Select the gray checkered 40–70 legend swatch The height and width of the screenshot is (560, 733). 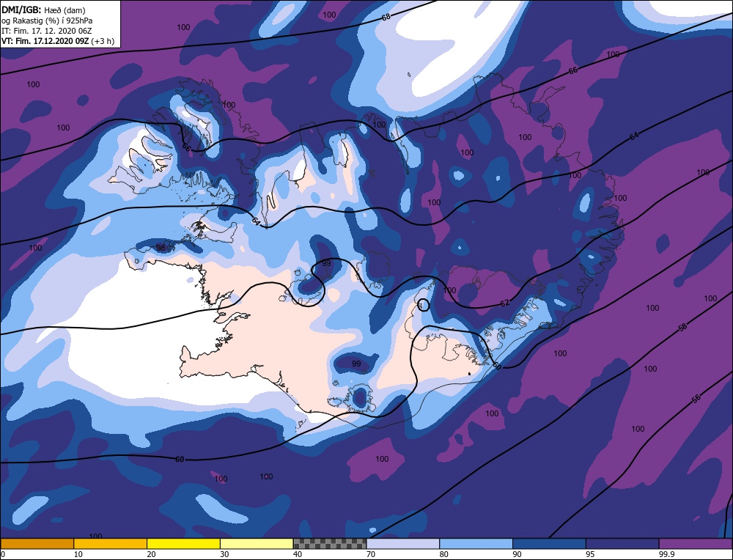330,544
